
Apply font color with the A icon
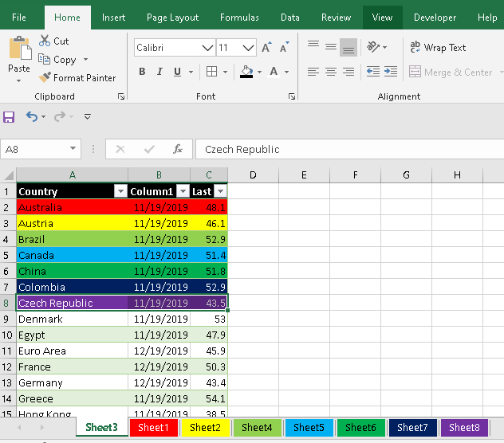(274, 72)
